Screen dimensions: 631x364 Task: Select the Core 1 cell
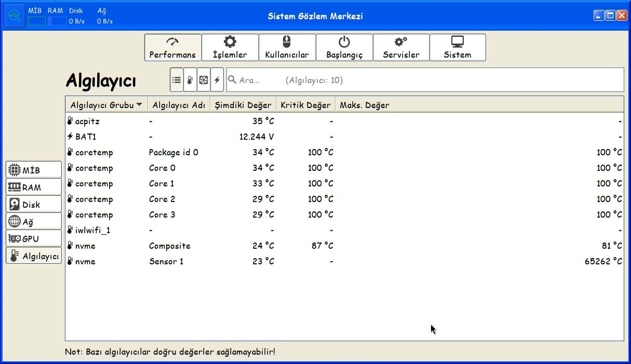click(x=162, y=183)
